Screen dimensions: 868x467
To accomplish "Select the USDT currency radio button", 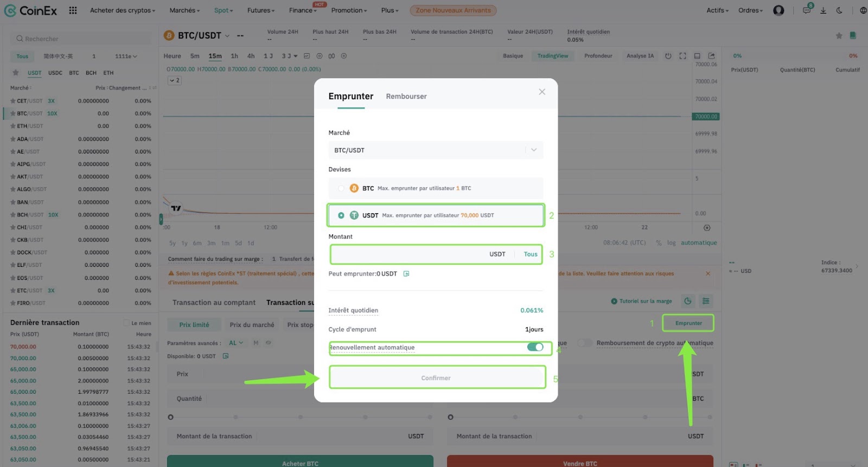I will click(x=341, y=215).
